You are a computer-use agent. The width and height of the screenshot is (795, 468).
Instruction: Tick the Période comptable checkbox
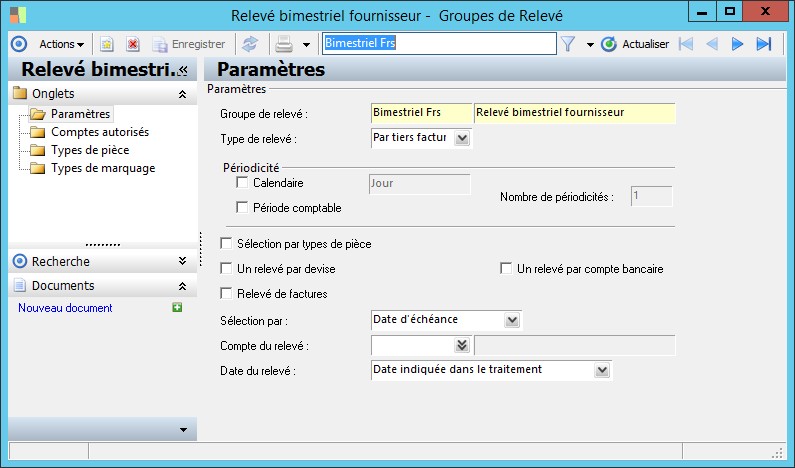click(241, 208)
